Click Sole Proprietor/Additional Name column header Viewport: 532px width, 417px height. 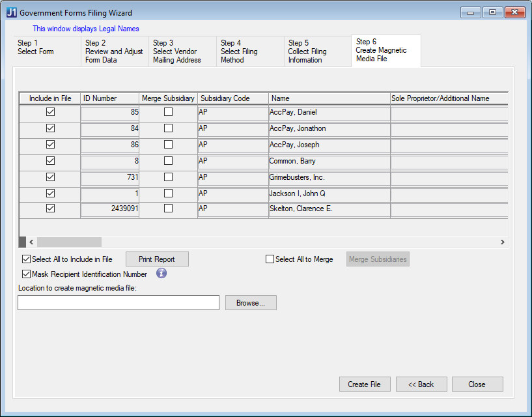click(x=449, y=98)
